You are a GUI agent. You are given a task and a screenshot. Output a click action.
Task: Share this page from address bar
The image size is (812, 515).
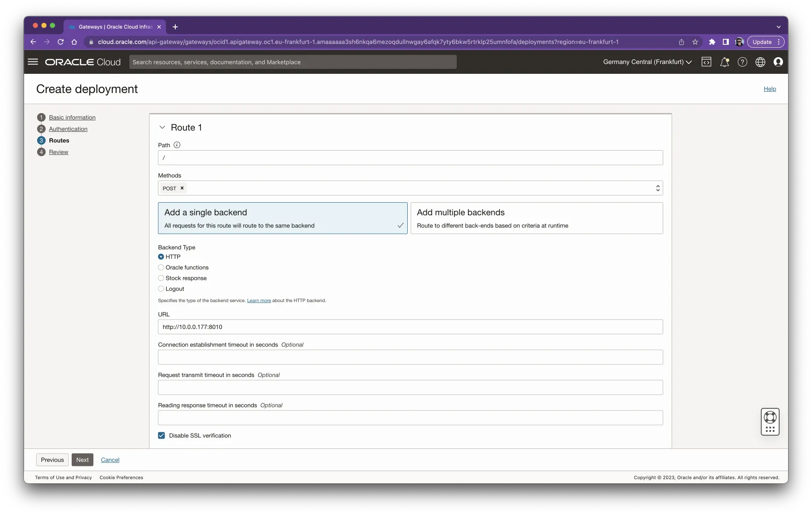[x=681, y=42]
